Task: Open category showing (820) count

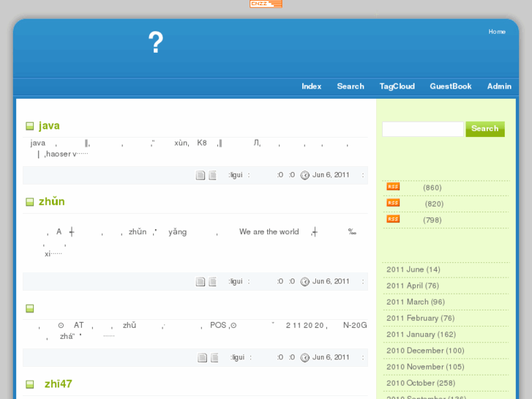Action: (x=434, y=204)
